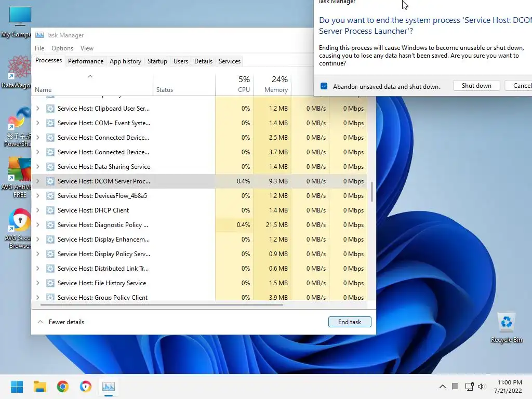532x399 pixels.
Task: Click the gear icon for Clipboard User Service
Action: (50, 109)
